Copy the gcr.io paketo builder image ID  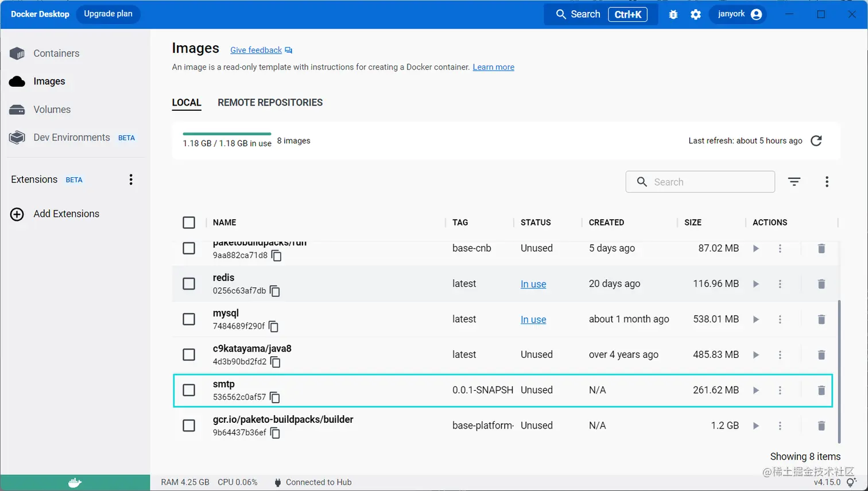[276, 433]
